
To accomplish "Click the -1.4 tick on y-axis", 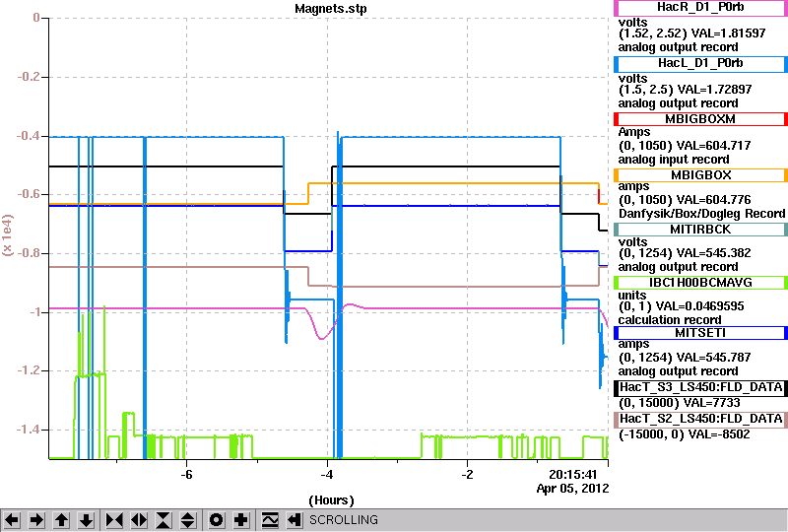I will point(29,430).
